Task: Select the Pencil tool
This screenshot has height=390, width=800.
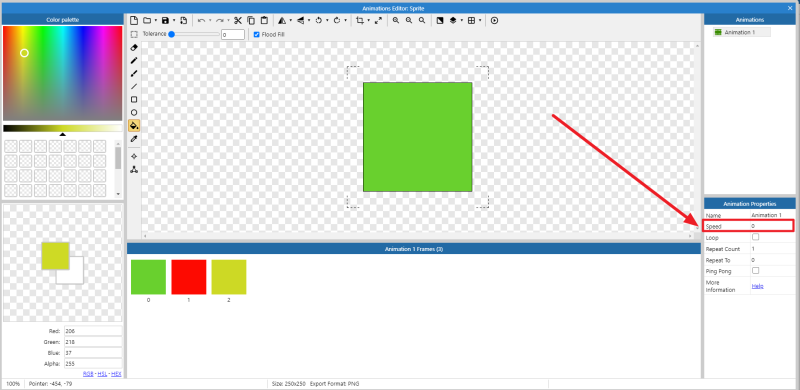Action: coord(134,60)
